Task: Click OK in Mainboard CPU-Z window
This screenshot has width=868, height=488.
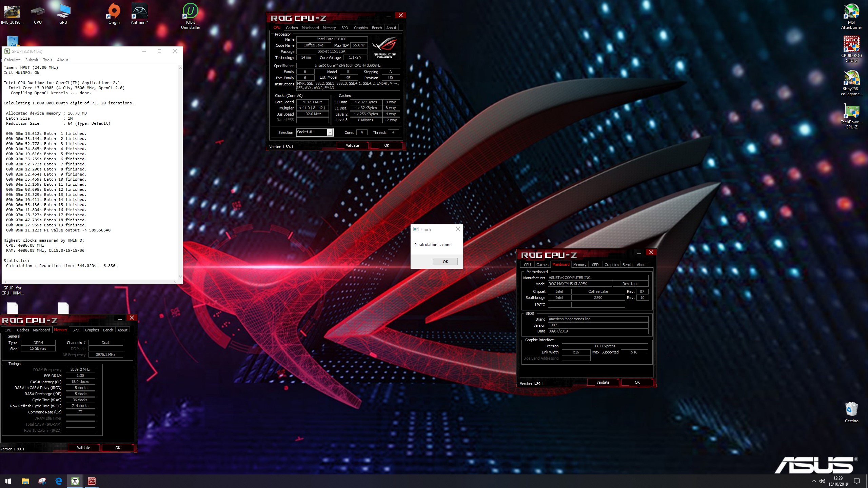Action: click(637, 382)
